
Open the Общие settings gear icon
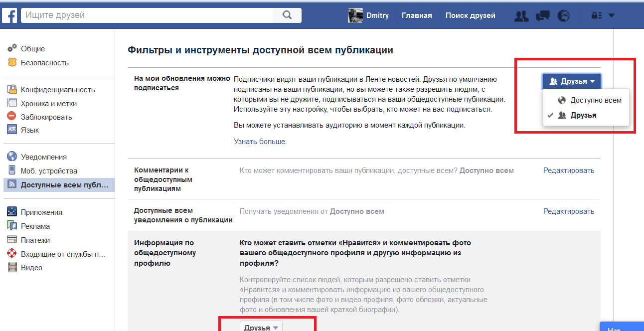click(x=12, y=48)
